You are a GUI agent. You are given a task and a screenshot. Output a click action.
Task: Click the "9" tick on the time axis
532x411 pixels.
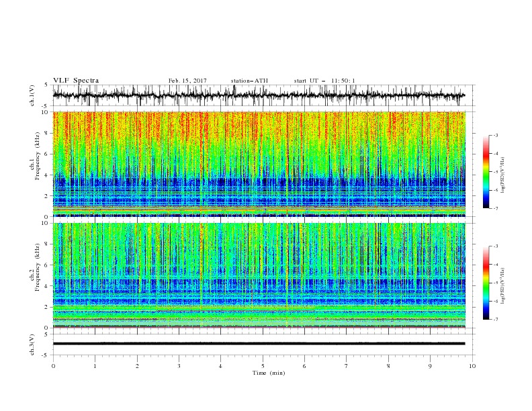(x=430, y=366)
